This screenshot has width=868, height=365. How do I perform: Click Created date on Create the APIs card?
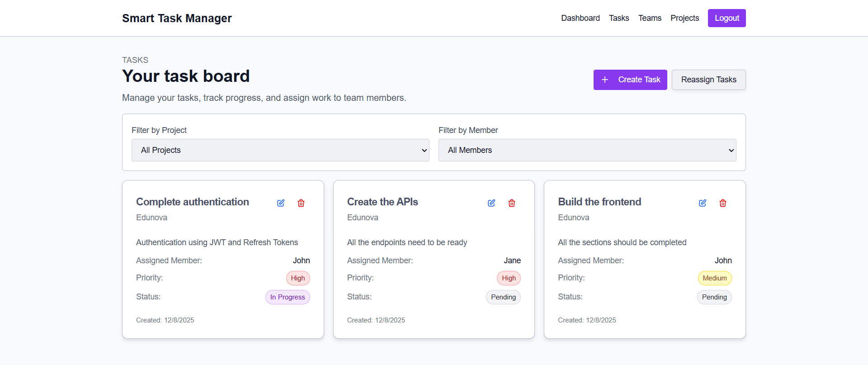click(376, 320)
